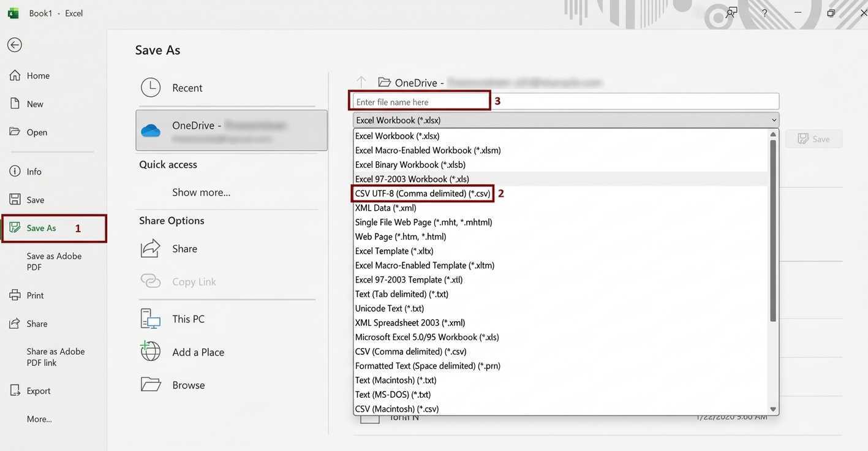Screen dimensions: 868x451
Task: Select Share as Adobe PDF link option
Action: coord(56,357)
